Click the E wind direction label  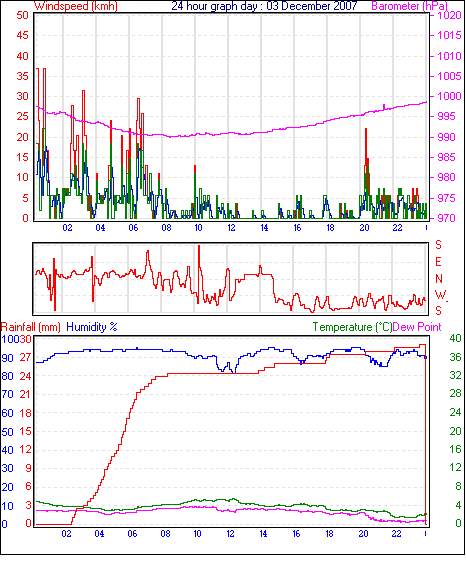point(438,262)
